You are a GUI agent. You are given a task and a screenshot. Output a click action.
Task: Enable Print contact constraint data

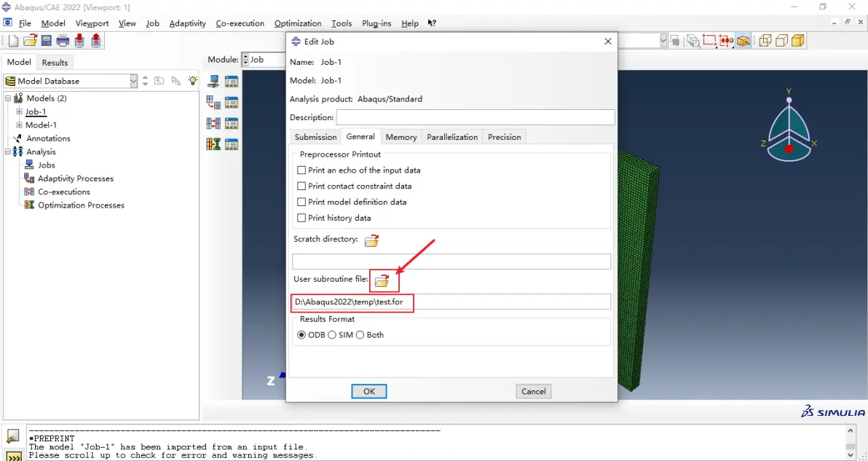coord(301,186)
